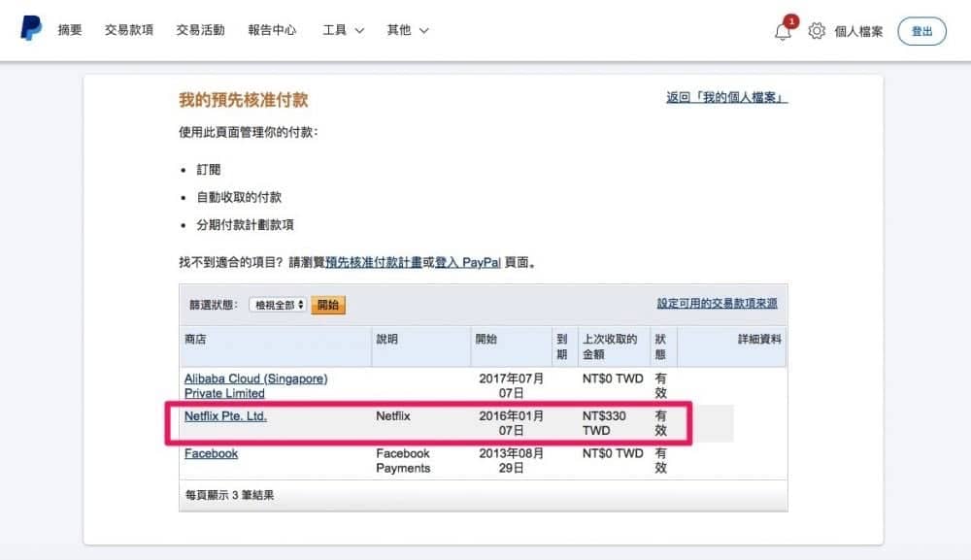Viewport: 971px width, 560px height.
Task: Click 返回「我的個人檔案」 link
Action: pos(727,97)
